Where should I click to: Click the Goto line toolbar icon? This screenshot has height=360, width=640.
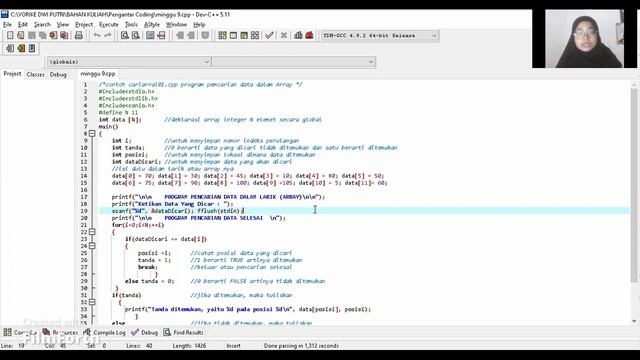click(x=162, y=36)
